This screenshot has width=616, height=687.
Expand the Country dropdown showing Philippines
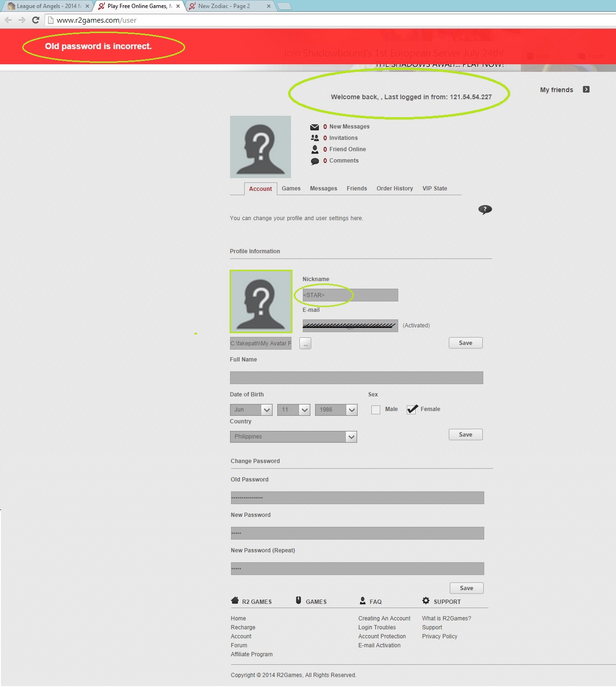click(x=293, y=437)
